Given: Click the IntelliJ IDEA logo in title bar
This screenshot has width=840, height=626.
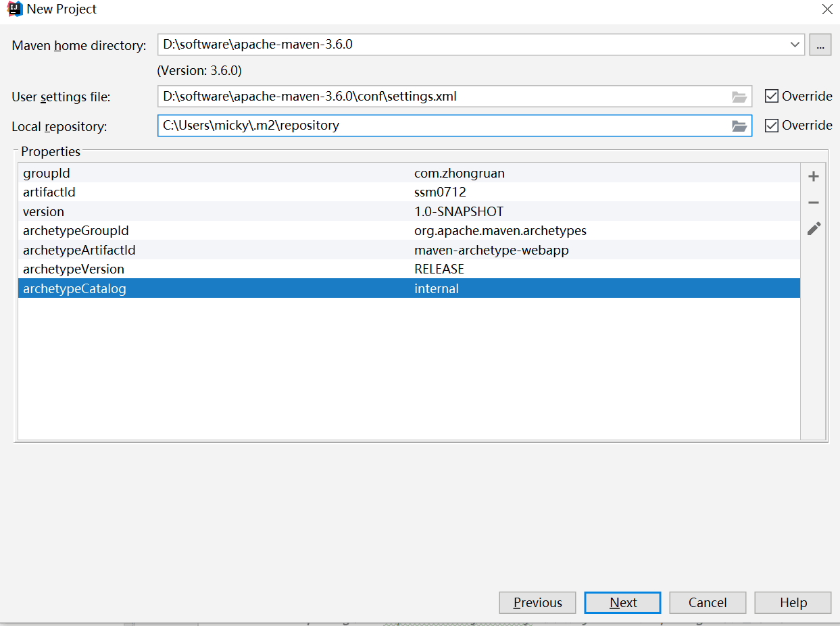Looking at the screenshot, I should pyautogui.click(x=14, y=9).
